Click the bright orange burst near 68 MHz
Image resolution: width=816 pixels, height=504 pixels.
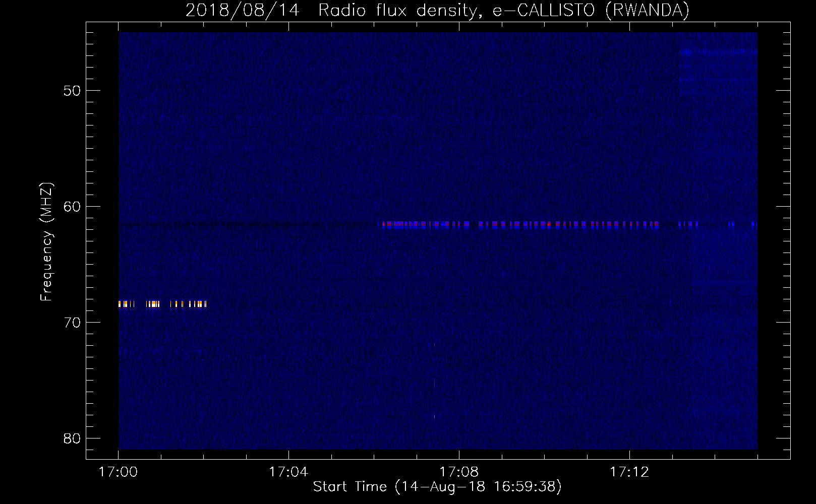(x=162, y=304)
